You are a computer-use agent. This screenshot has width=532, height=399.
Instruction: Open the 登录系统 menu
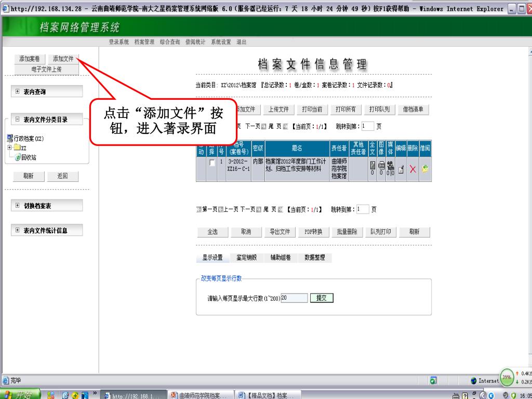119,42
